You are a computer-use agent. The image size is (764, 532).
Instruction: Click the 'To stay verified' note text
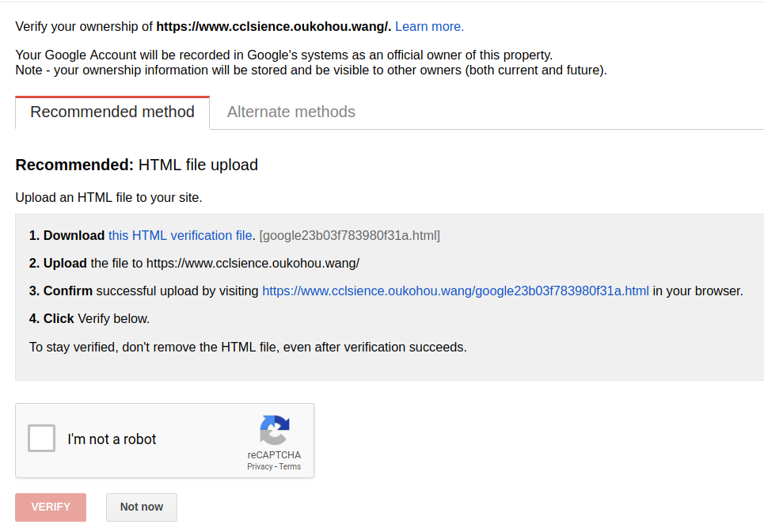click(248, 347)
